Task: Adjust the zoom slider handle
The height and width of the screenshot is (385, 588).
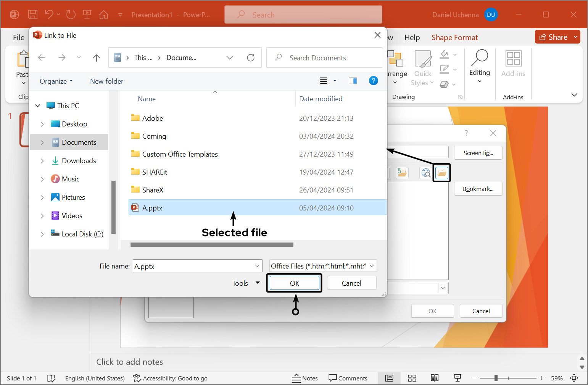Action: [496, 378]
